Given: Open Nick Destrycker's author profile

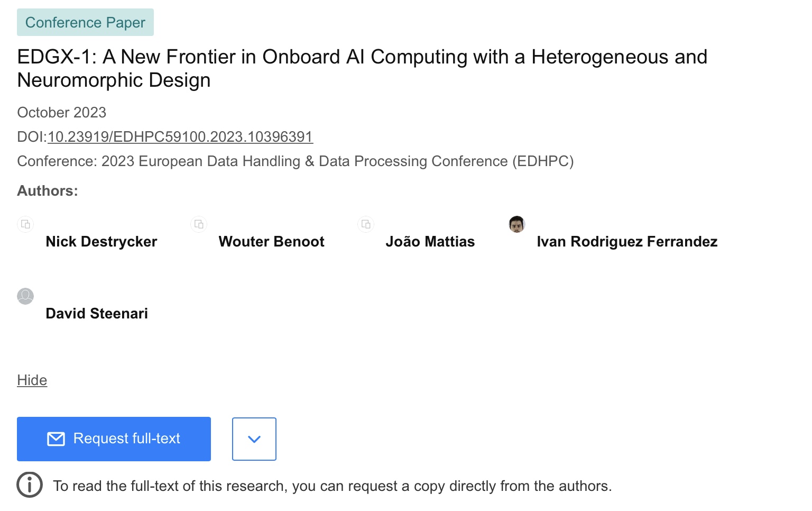Looking at the screenshot, I should [101, 242].
